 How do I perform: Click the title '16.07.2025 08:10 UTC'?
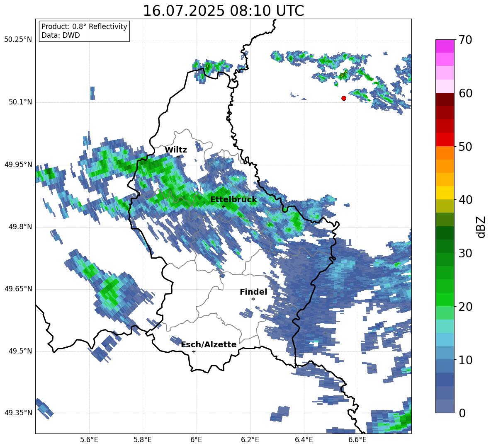pyautogui.click(x=223, y=11)
